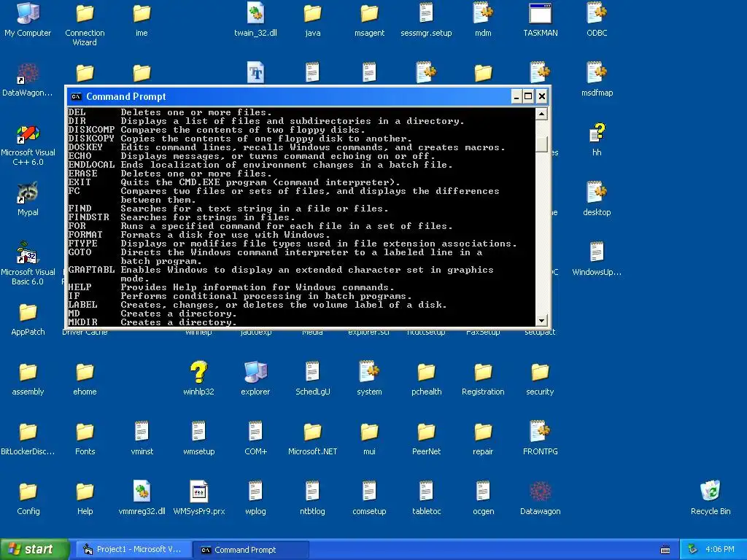Image resolution: width=747 pixels, height=560 pixels.
Task: Open the Connection Wizard folder
Action: click(x=85, y=13)
